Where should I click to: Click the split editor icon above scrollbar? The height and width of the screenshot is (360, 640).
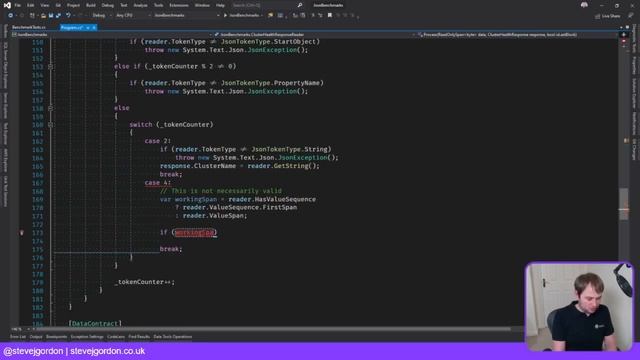click(x=623, y=35)
